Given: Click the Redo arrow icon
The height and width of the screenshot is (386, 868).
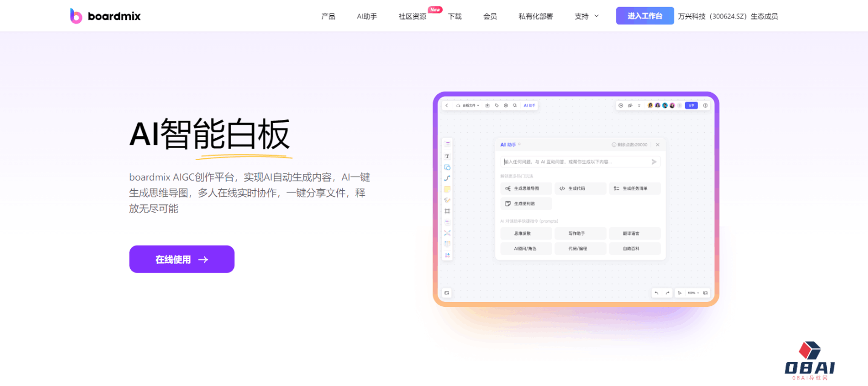Looking at the screenshot, I should pyautogui.click(x=667, y=293).
